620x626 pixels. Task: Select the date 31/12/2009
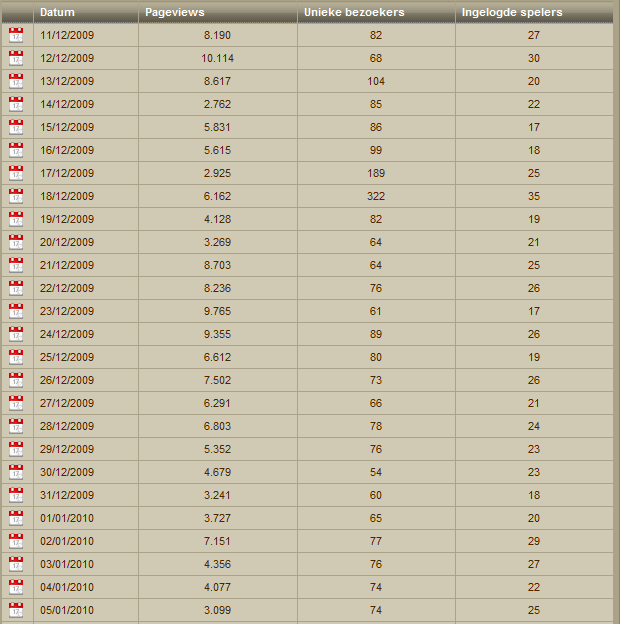coord(67,495)
